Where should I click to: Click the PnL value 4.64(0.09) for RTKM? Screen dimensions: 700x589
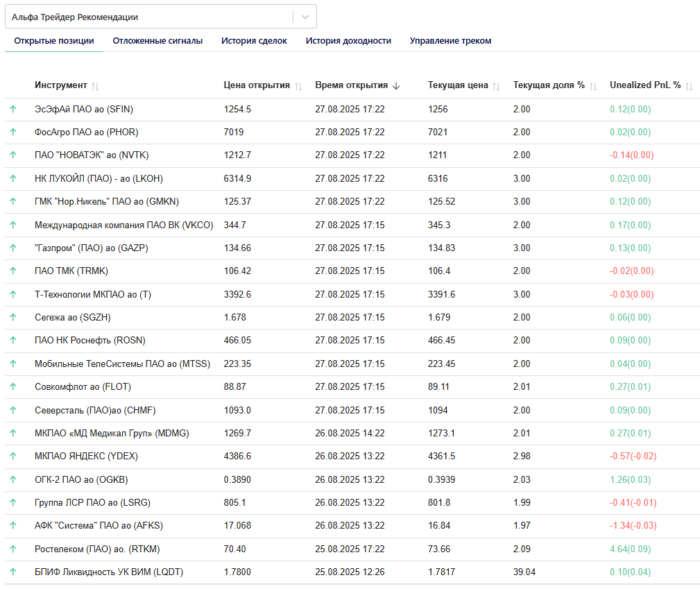click(630, 549)
